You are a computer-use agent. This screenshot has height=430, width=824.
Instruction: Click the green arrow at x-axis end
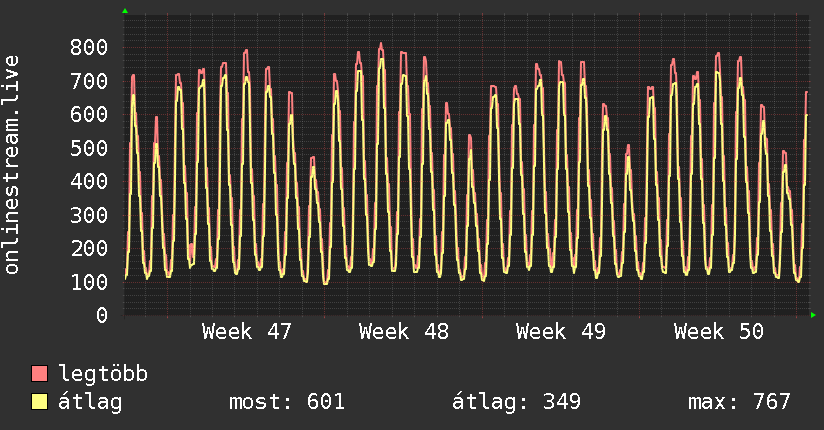[x=813, y=315]
